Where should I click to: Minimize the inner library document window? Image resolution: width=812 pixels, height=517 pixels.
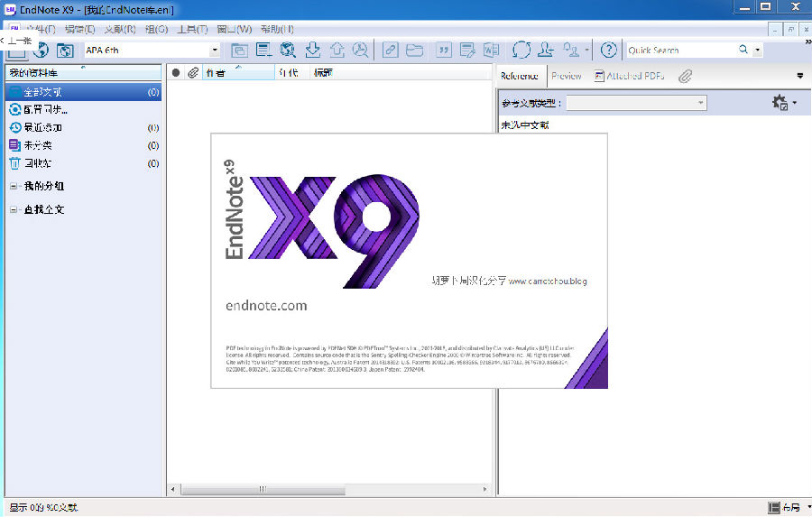tap(775, 30)
